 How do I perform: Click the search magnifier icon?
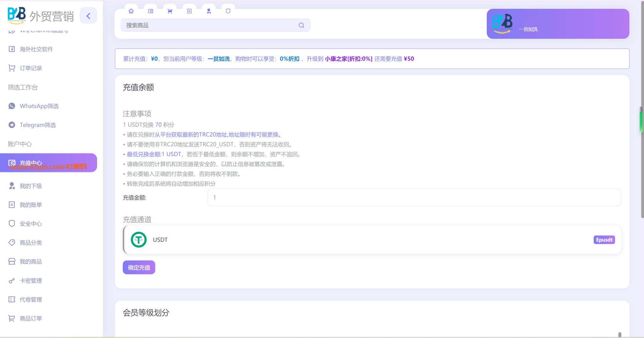[301, 25]
